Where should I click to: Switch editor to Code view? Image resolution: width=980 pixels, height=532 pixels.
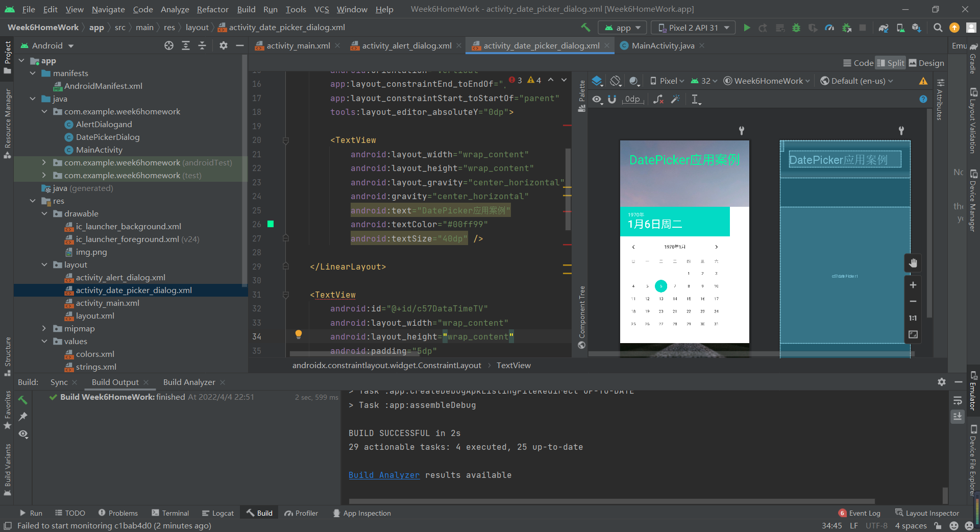[858, 63]
